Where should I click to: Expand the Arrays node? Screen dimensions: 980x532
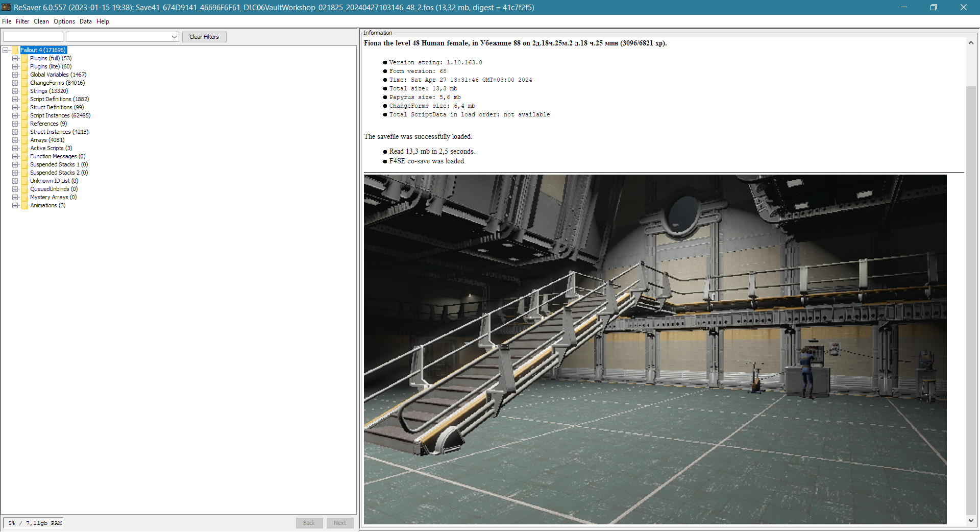coord(15,140)
